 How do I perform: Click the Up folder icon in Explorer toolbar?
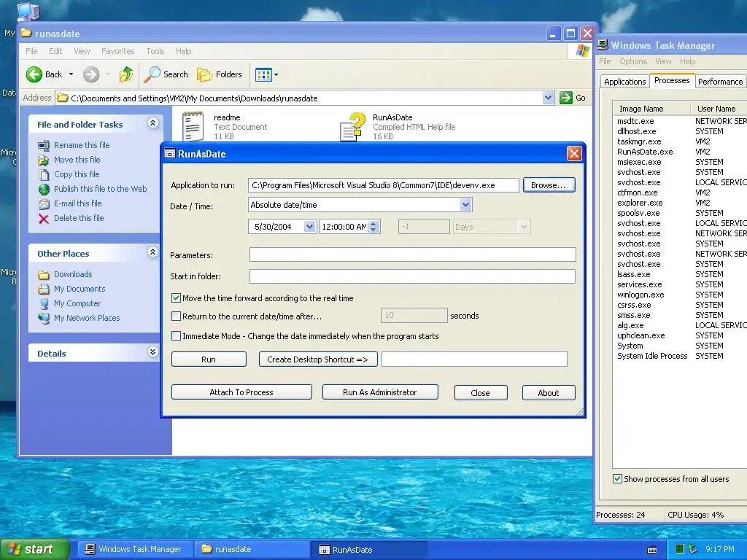coord(125,74)
